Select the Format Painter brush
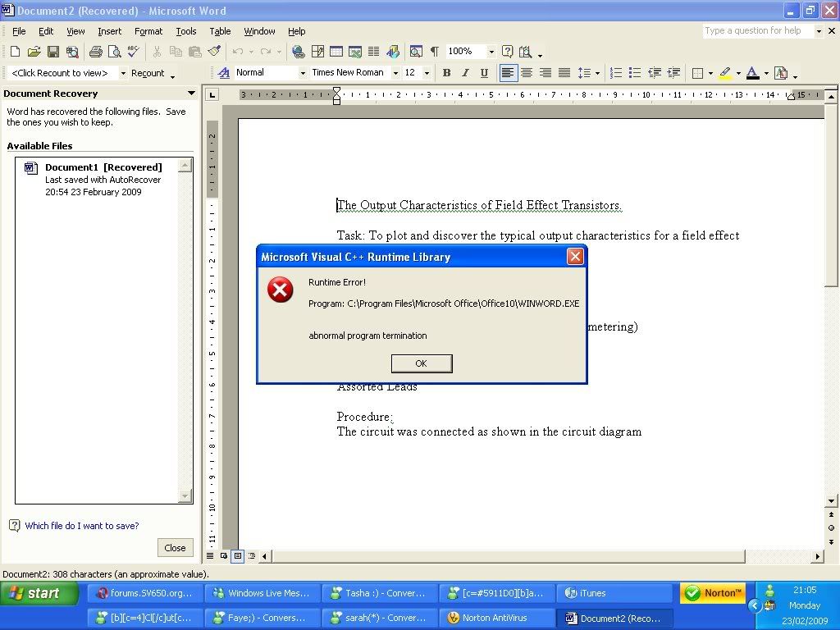This screenshot has width=840, height=630. (x=214, y=52)
